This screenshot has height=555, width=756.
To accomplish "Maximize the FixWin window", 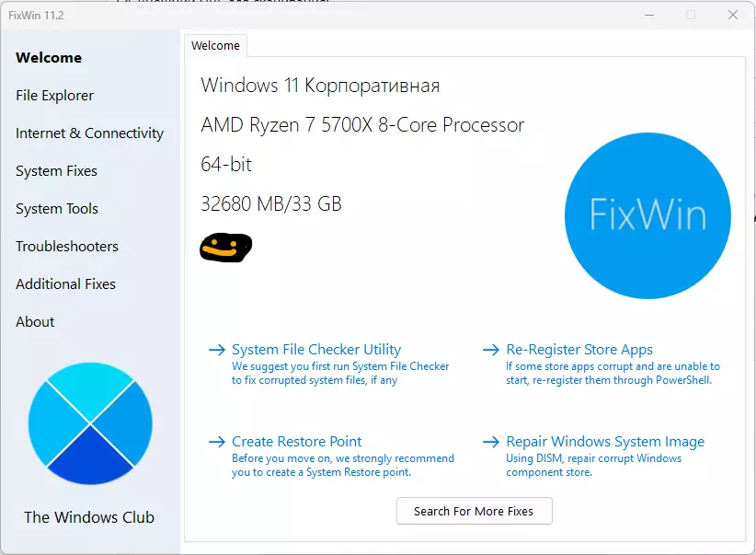I will (691, 15).
